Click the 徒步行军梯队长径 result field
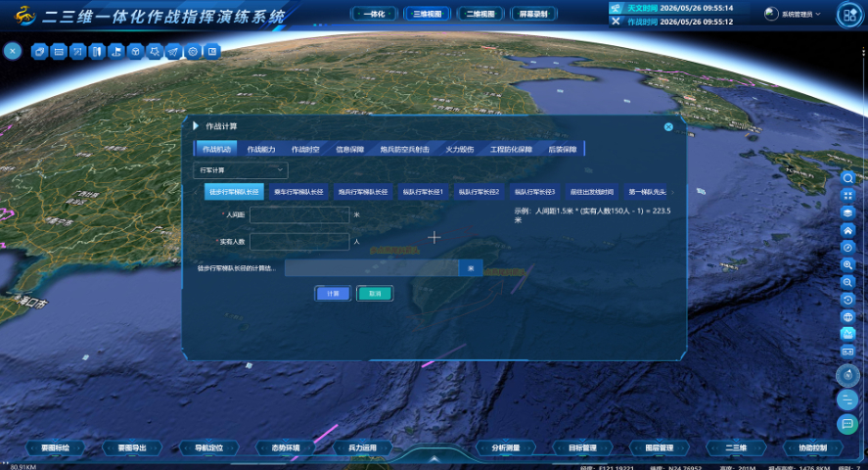This screenshot has height=470, width=868. (x=372, y=268)
